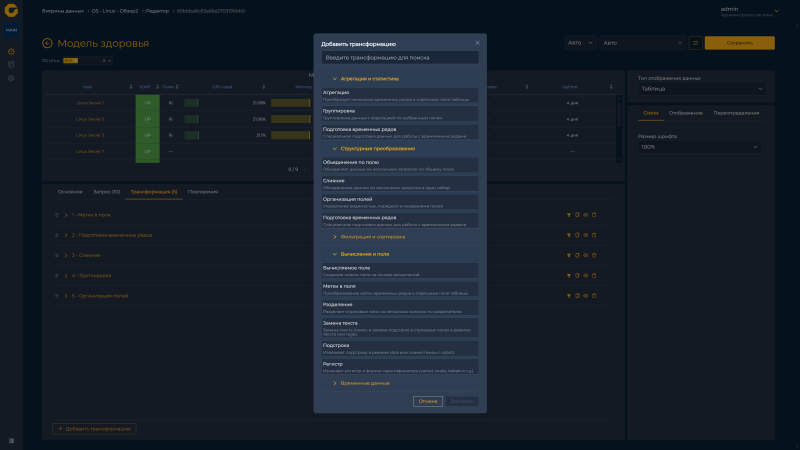Duplicate the 1 - Метки в поля transformation
Image resolution: width=800 pixels, height=450 pixels.
click(577, 215)
